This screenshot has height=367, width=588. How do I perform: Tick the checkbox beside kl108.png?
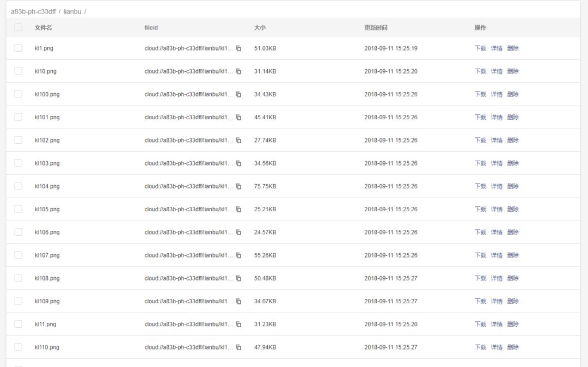(x=18, y=278)
